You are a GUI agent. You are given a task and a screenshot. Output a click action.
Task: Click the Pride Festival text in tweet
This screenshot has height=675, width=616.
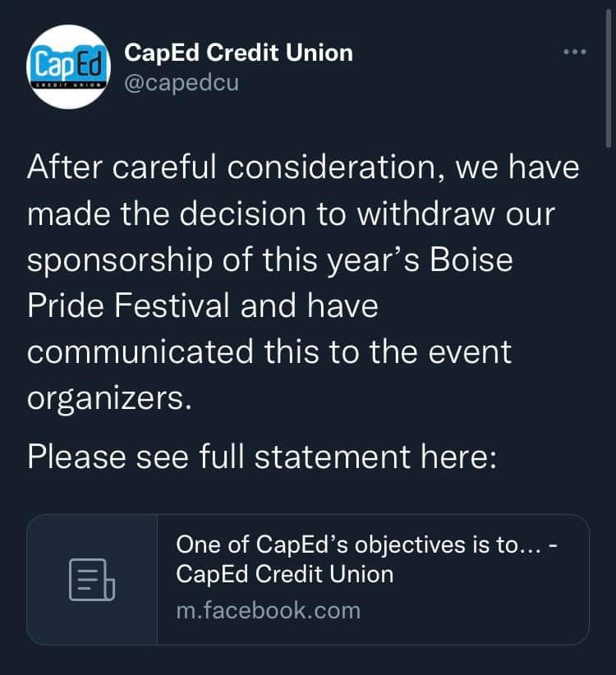tap(128, 305)
